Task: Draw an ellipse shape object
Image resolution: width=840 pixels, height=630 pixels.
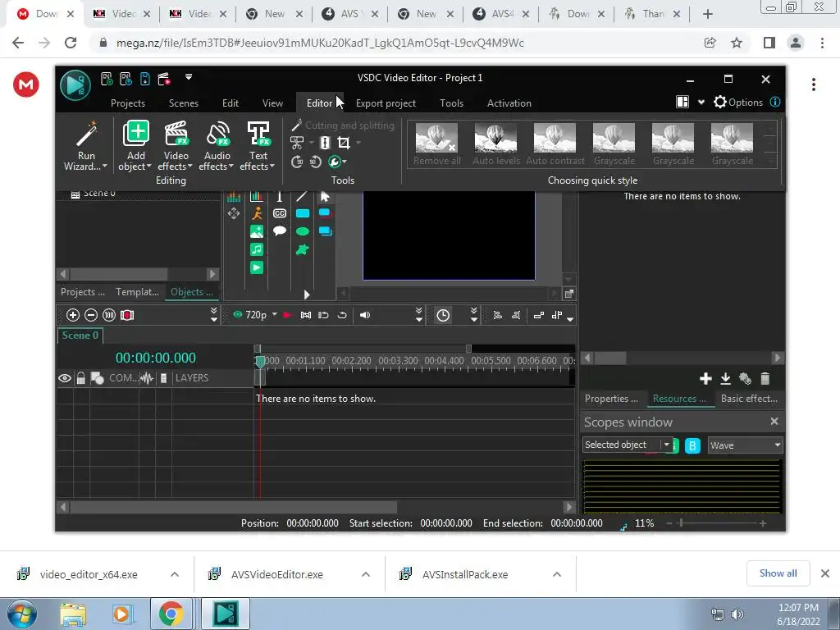Action: tap(303, 231)
